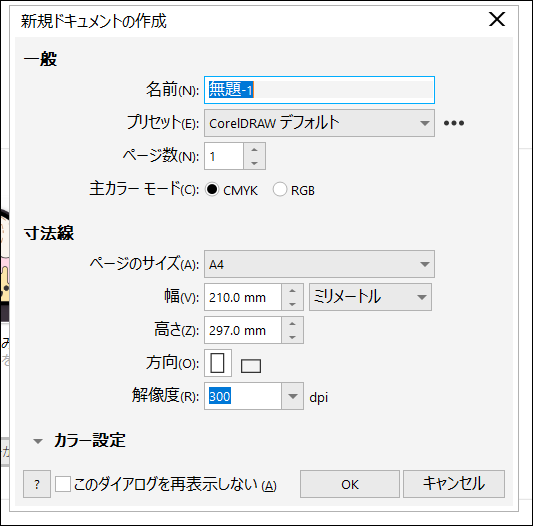Viewport: 533px width, 526px height.
Task: Open preset options via three-dots icon
Action: pos(454,123)
